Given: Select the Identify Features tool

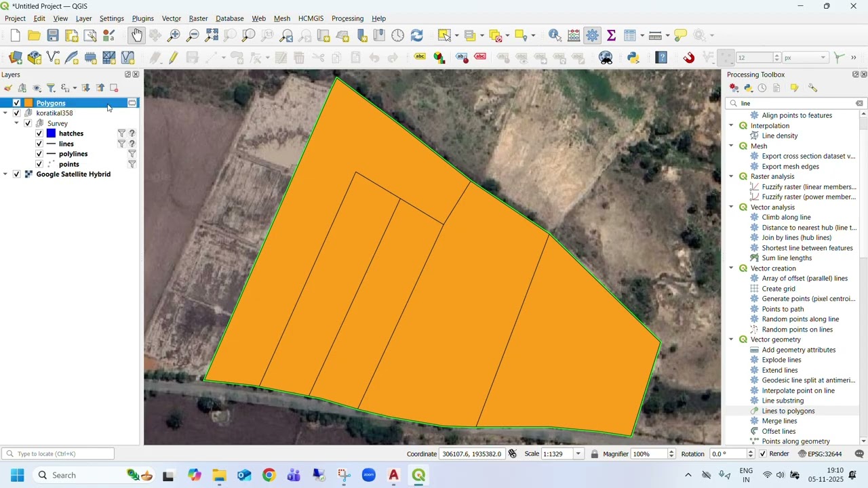Looking at the screenshot, I should coord(555,35).
